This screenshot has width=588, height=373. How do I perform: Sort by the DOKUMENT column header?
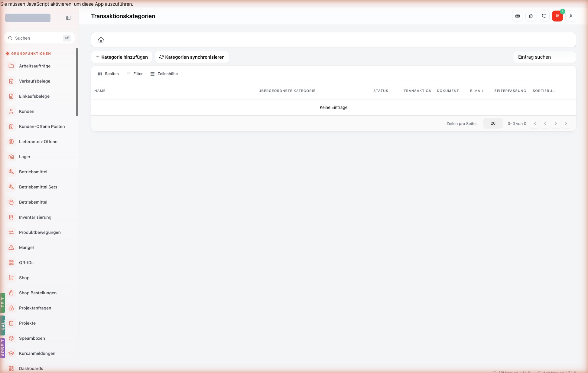pos(448,91)
